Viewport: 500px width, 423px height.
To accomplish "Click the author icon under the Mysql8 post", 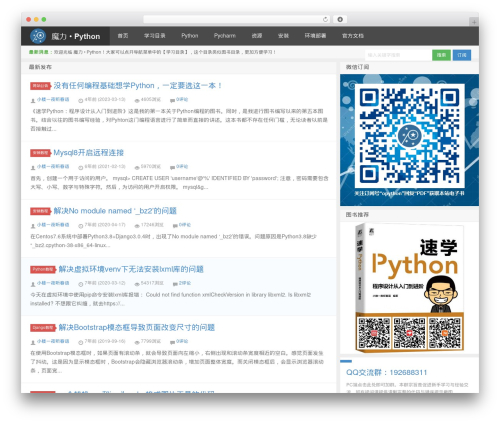I will [x=33, y=167].
